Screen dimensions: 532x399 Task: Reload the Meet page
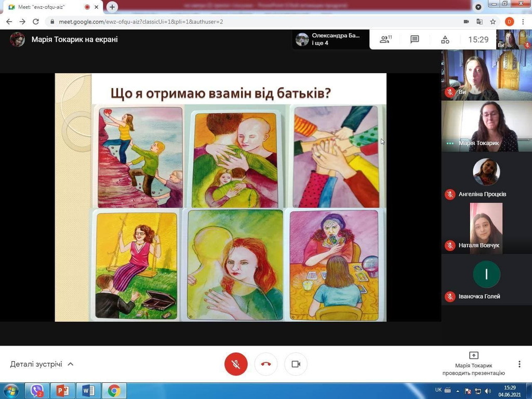[x=36, y=22]
